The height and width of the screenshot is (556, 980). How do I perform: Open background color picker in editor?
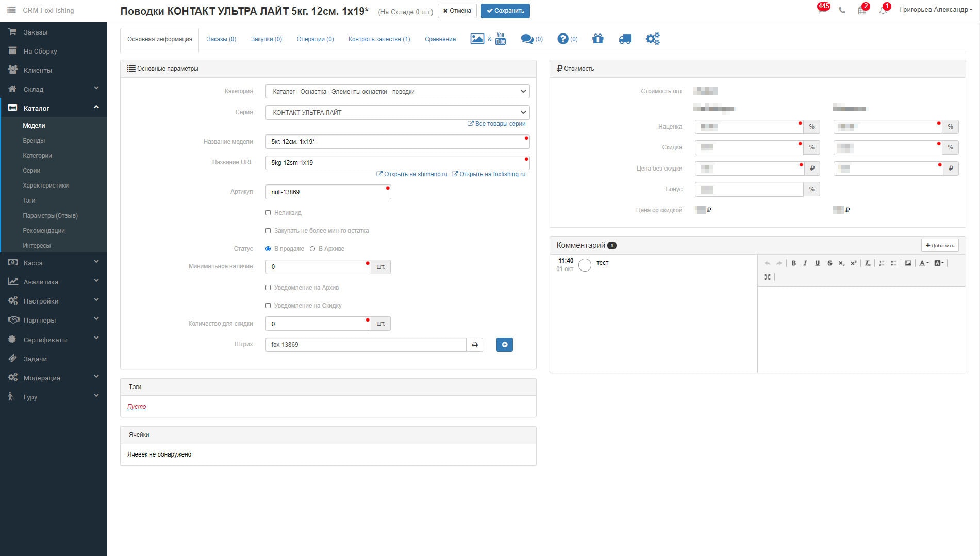[939, 263]
